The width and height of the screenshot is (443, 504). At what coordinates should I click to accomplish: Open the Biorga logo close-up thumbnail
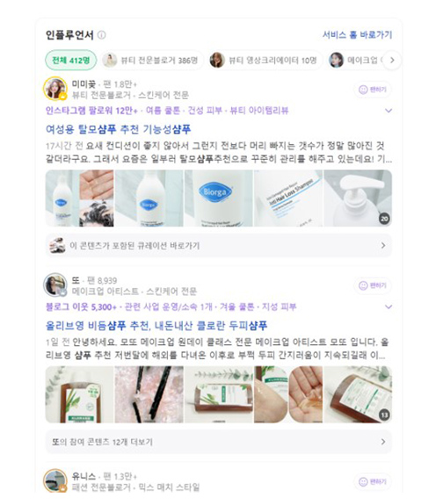[219, 198]
